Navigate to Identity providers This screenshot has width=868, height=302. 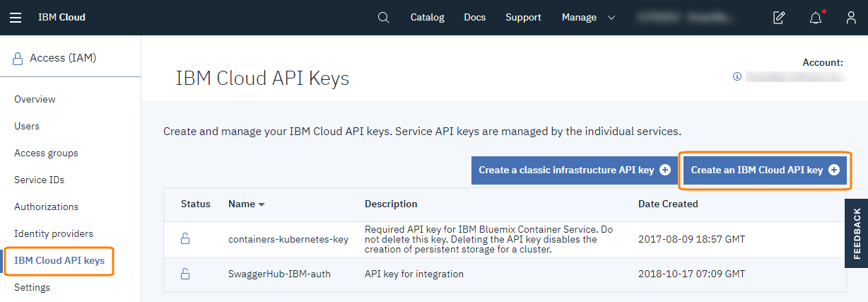(x=54, y=234)
